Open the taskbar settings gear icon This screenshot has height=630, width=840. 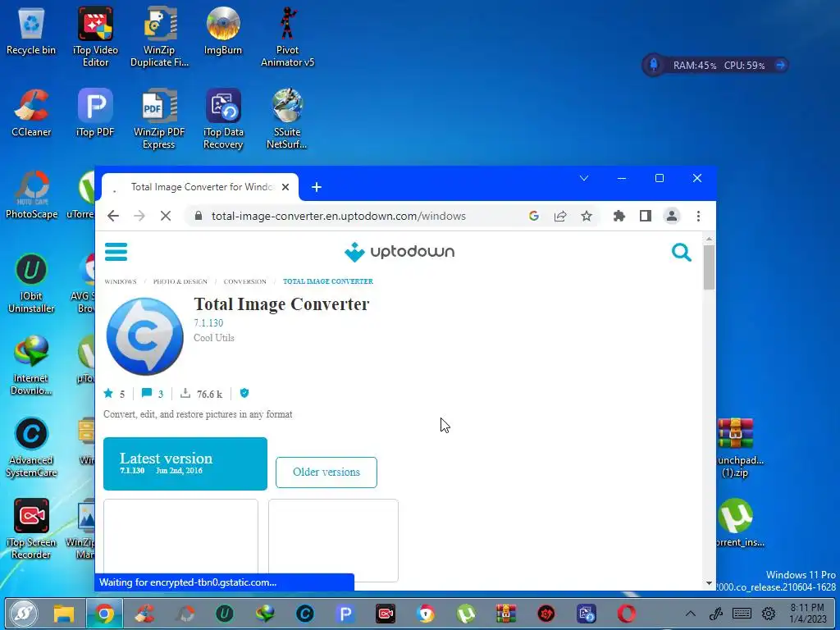point(769,614)
